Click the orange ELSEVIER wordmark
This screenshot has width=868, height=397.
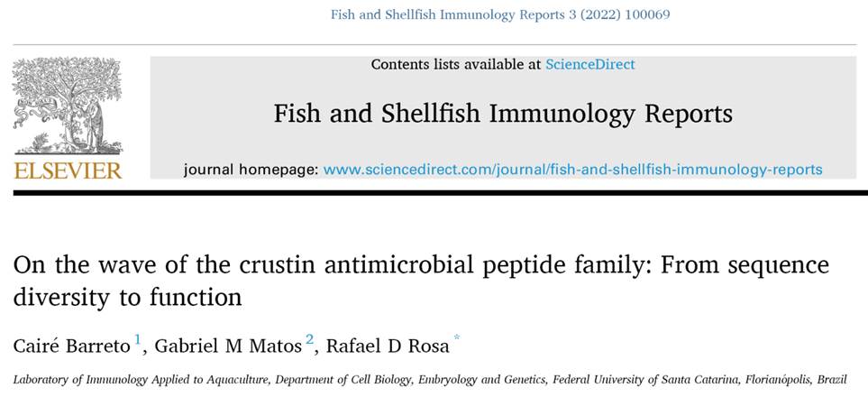click(69, 171)
